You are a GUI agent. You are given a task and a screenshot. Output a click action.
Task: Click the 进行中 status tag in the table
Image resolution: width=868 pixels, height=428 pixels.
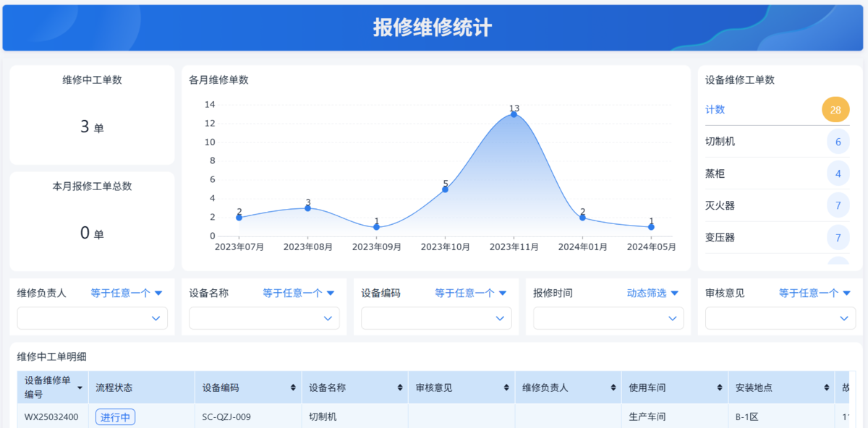pyautogui.click(x=115, y=417)
